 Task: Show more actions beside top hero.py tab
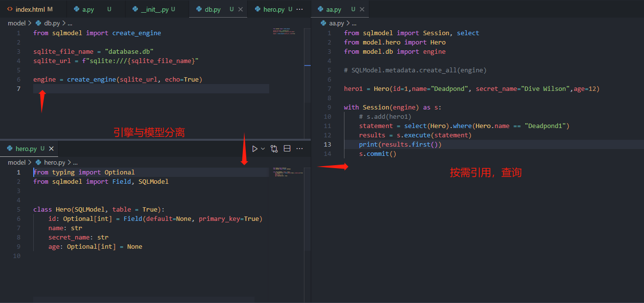coord(300,9)
